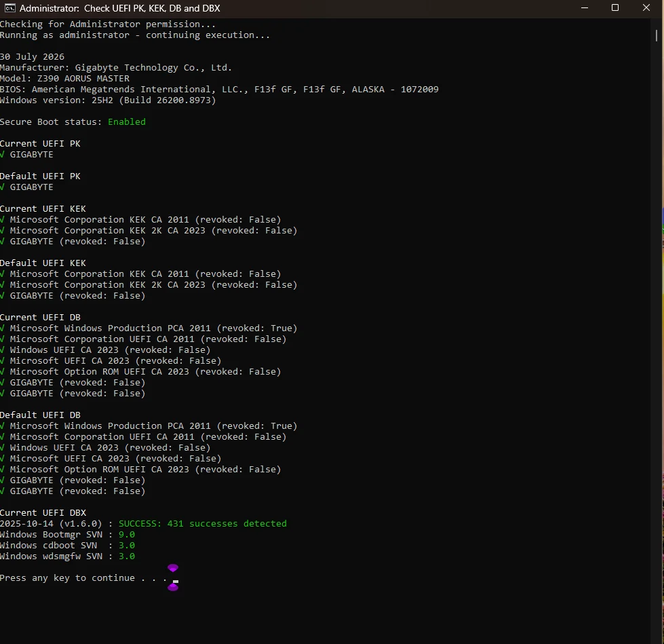Click the green 'Enabled' Secure Boot status

tap(127, 122)
